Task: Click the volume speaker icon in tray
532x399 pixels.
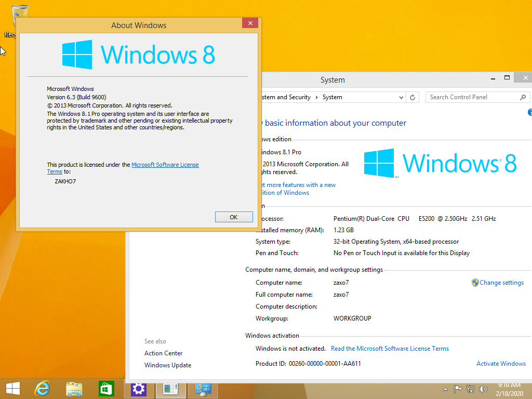Action: (x=483, y=389)
